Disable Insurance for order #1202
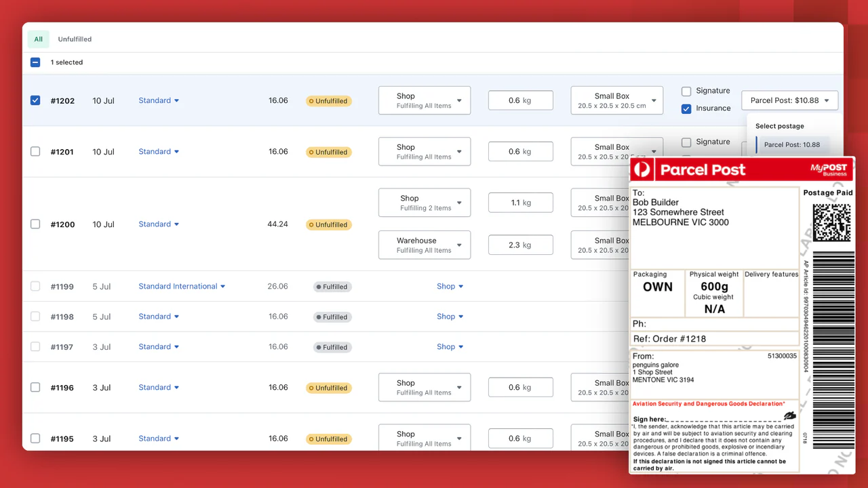 point(686,108)
